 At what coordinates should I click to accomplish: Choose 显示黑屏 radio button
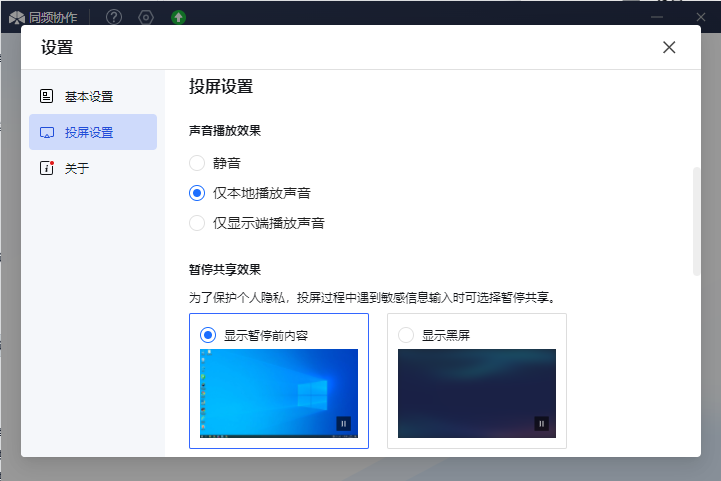[406, 335]
